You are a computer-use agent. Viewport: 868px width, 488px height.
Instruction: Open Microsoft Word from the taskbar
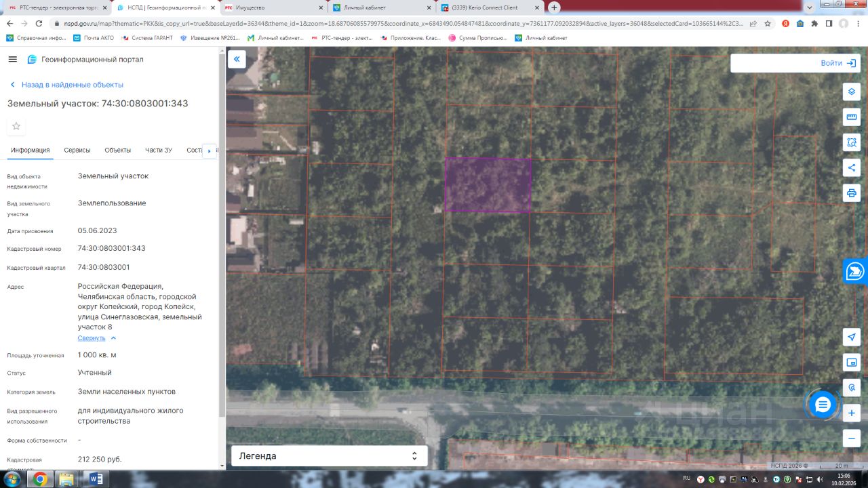tap(95, 479)
